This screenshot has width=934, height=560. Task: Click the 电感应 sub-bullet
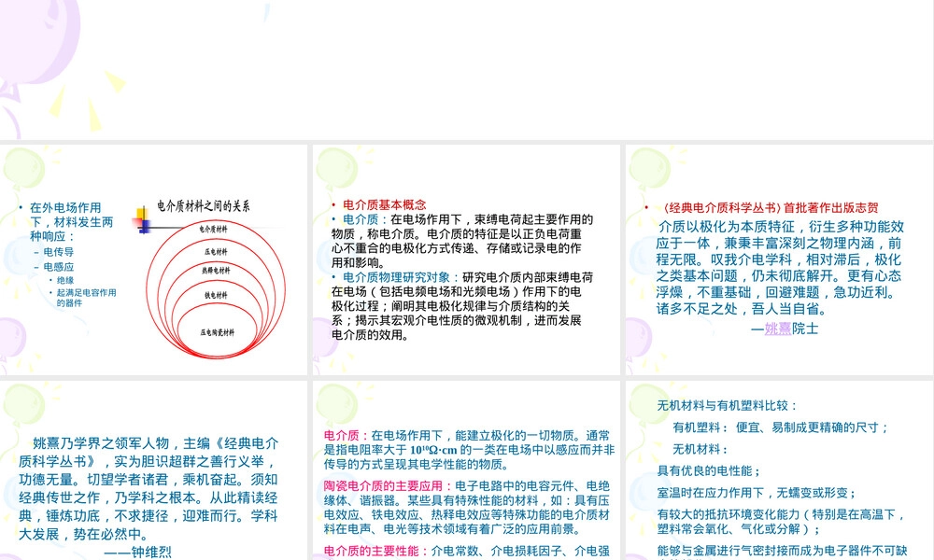click(58, 267)
